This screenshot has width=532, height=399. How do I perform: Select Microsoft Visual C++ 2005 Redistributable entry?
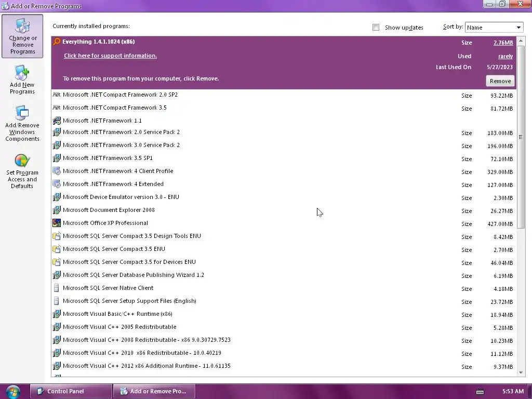tap(284, 327)
